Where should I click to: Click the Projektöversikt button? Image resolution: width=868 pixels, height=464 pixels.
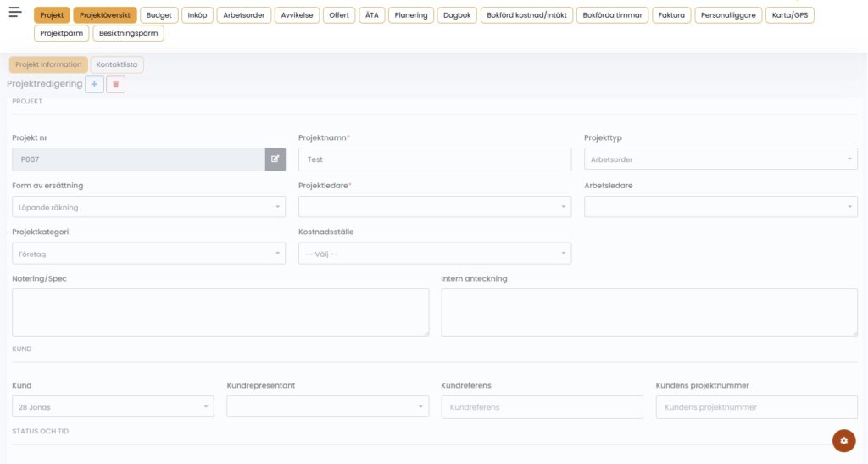coord(105,15)
